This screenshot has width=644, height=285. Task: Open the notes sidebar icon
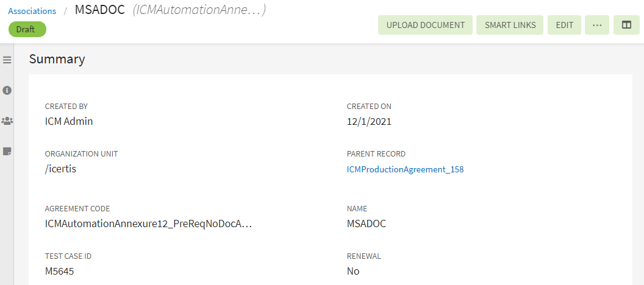pyautogui.click(x=7, y=151)
